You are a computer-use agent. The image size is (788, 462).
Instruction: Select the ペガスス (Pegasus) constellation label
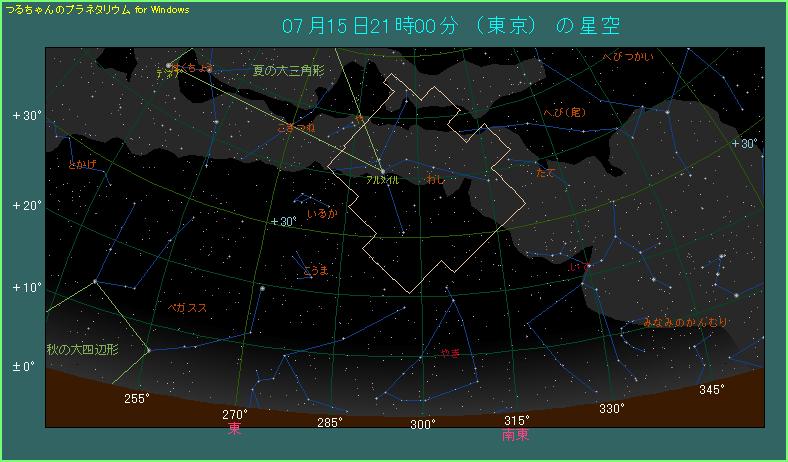pyautogui.click(x=187, y=308)
